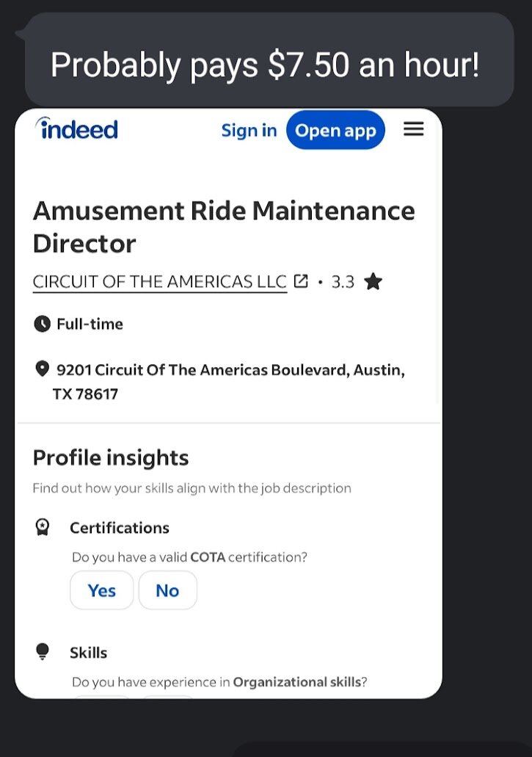The width and height of the screenshot is (532, 757).
Task: Click the rating star icon
Action: click(x=373, y=281)
